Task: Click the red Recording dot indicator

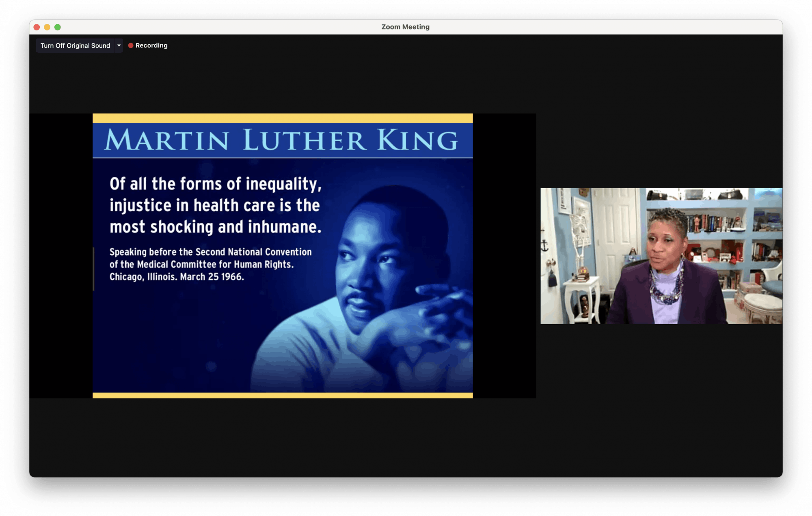Action: coord(131,45)
